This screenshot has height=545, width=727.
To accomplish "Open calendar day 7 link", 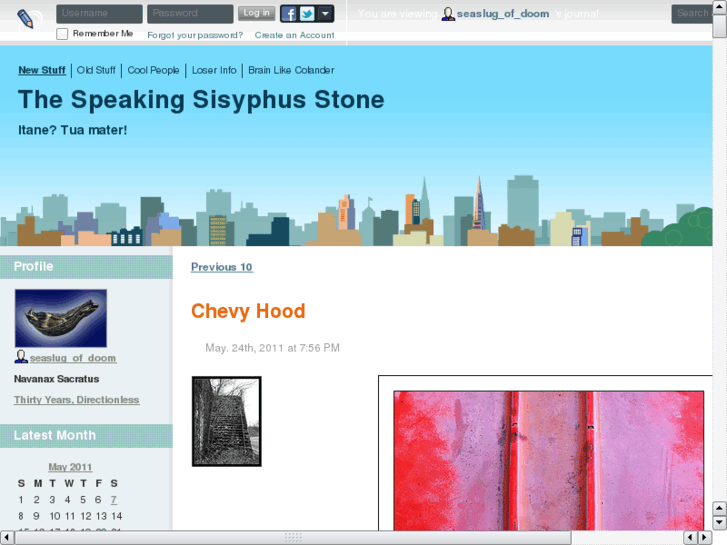I will [114, 500].
